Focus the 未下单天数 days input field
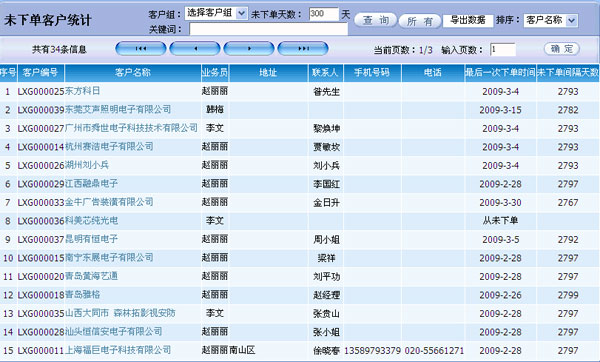This screenshot has width=600, height=362. pyautogui.click(x=324, y=14)
